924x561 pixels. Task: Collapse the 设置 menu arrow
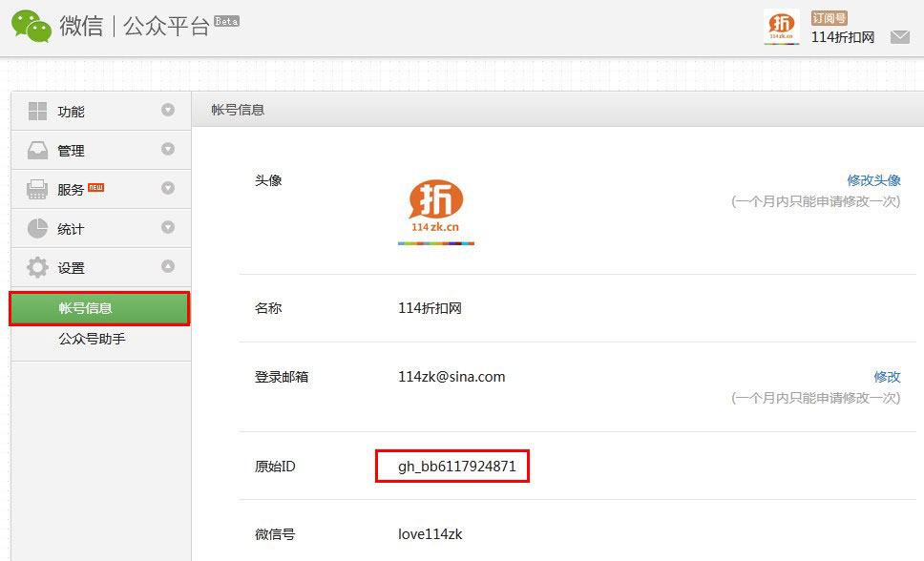click(x=168, y=266)
